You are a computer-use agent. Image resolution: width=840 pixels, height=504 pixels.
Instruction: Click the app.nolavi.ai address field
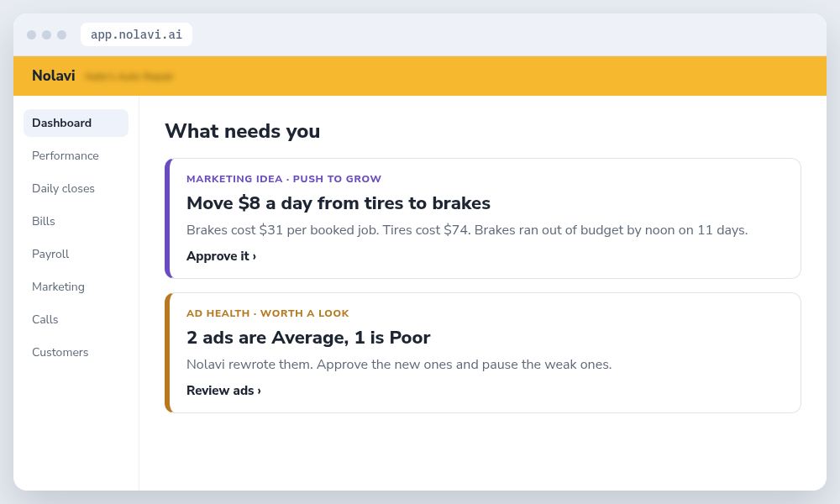tap(136, 34)
